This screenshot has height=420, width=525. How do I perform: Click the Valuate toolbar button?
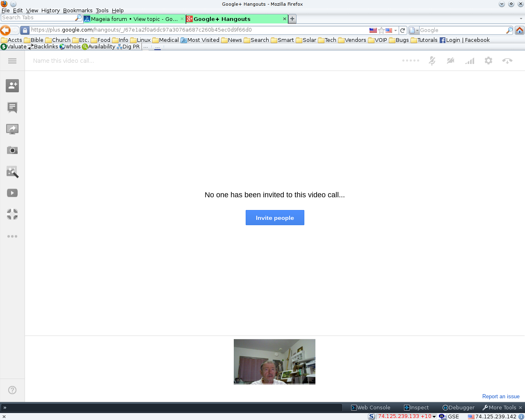click(x=14, y=47)
